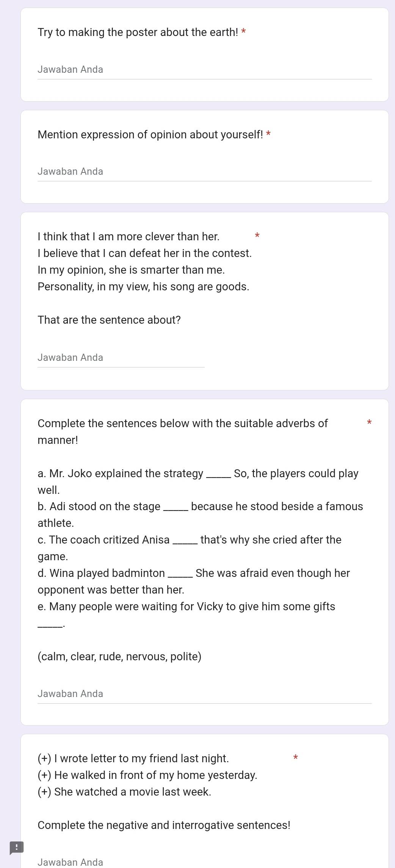Click 'Mention expression of opinion about yourself!' title
The width and height of the screenshot is (395, 868).
pyautogui.click(x=150, y=135)
